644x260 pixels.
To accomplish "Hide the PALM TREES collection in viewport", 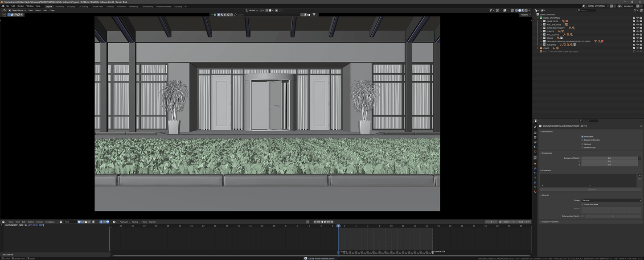I will click(x=637, y=21).
